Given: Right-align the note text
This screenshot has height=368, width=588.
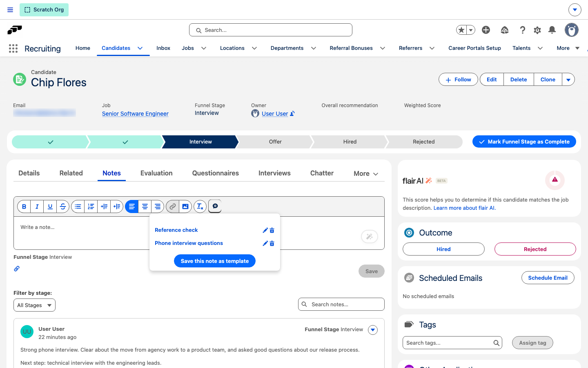Looking at the screenshot, I should [158, 206].
